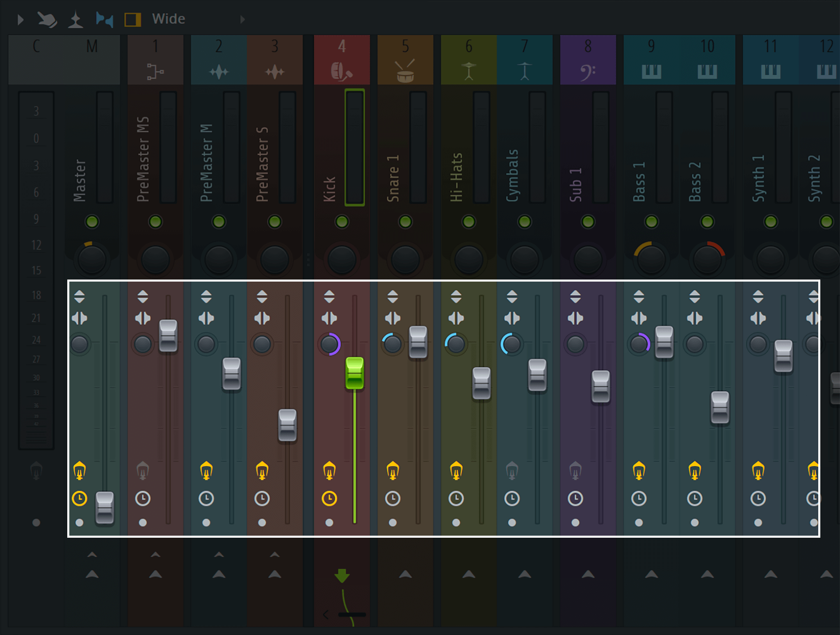Click the blue extra mixer properties icon
The height and width of the screenshot is (635, 840).
[x=104, y=19]
